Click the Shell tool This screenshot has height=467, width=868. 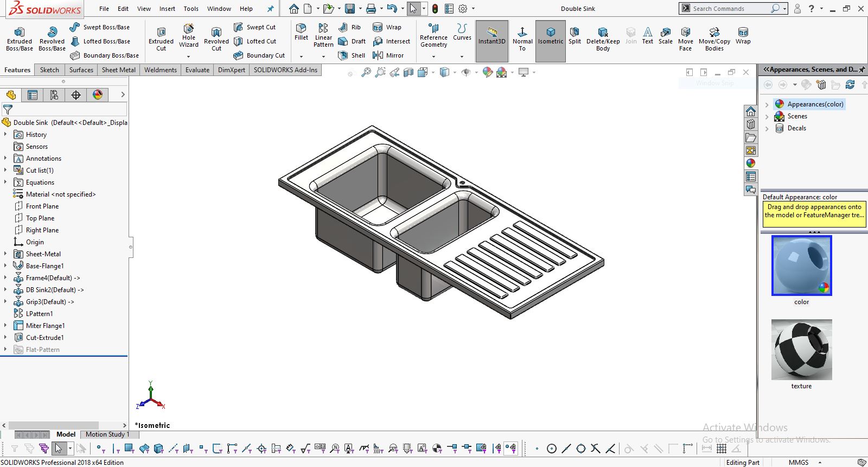coord(352,55)
